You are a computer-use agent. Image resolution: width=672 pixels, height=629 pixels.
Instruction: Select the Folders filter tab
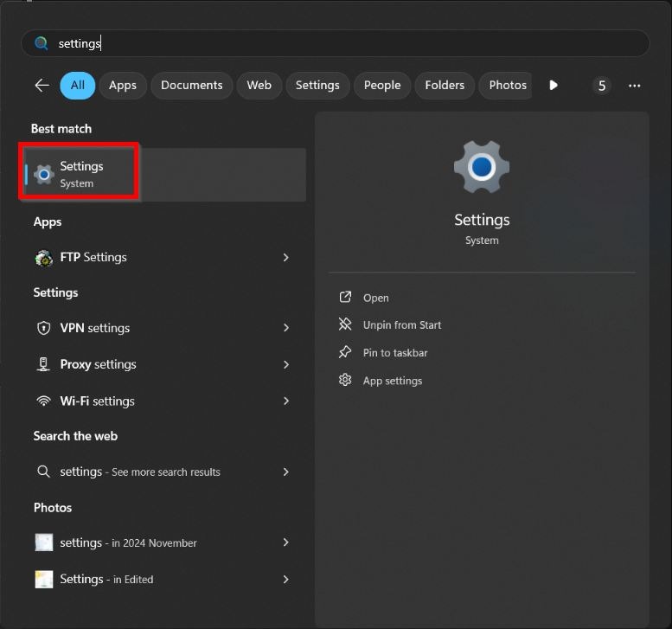pos(445,85)
